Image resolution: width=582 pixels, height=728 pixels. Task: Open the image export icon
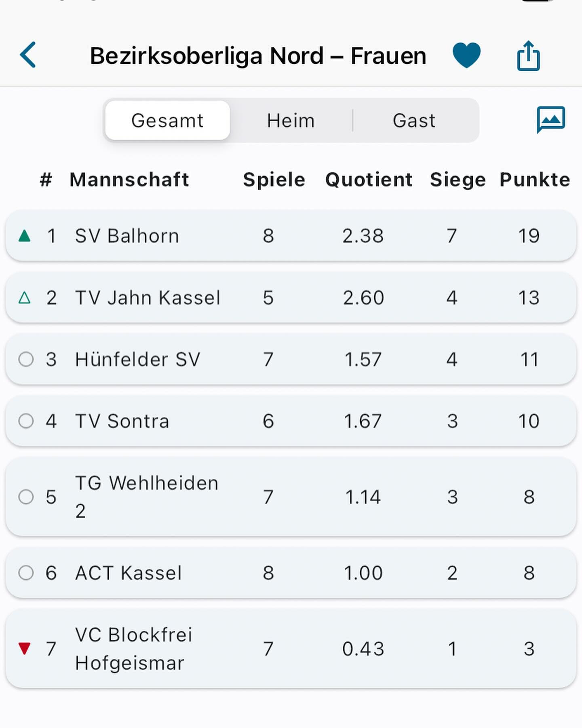coord(550,119)
